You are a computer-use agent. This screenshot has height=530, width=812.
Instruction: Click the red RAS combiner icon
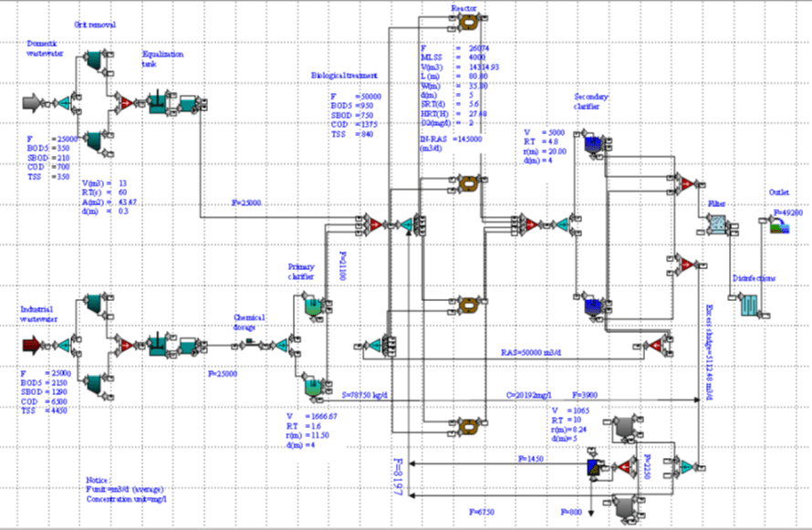pyautogui.click(x=655, y=344)
